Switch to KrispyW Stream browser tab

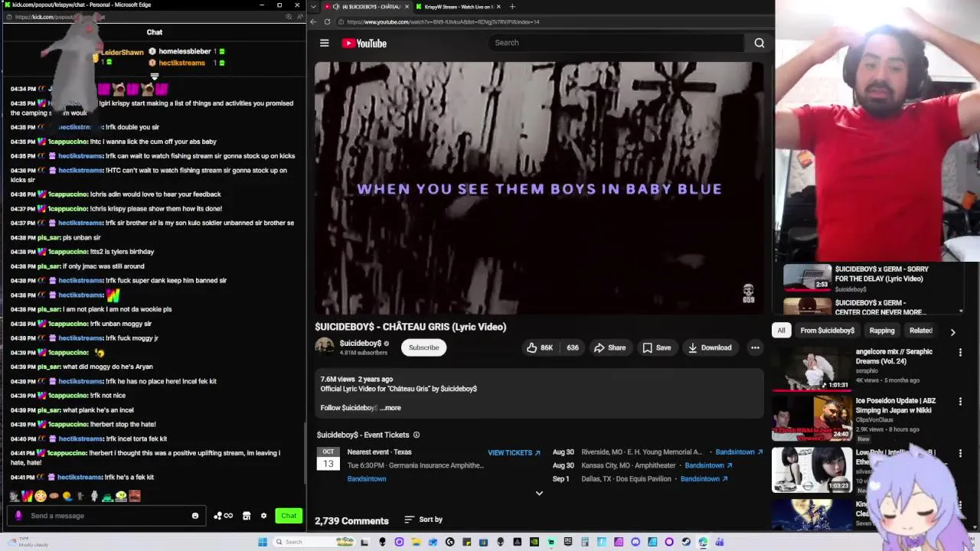coord(458,7)
